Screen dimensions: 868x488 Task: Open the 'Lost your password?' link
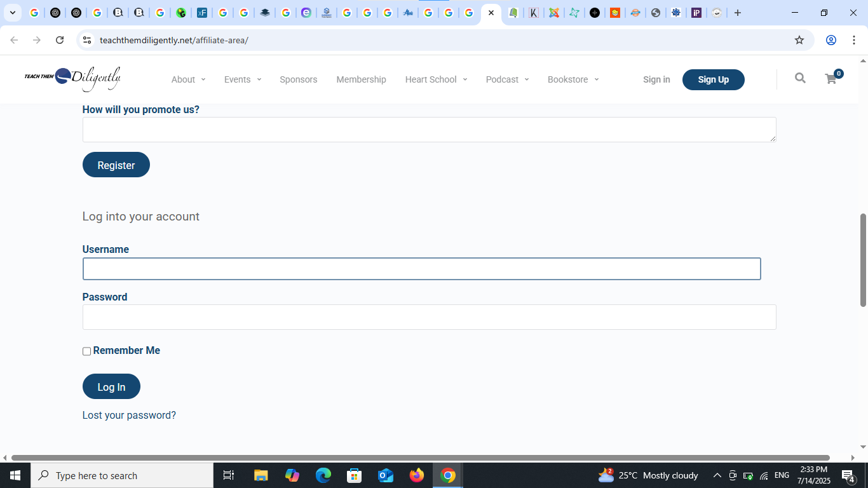pos(129,415)
